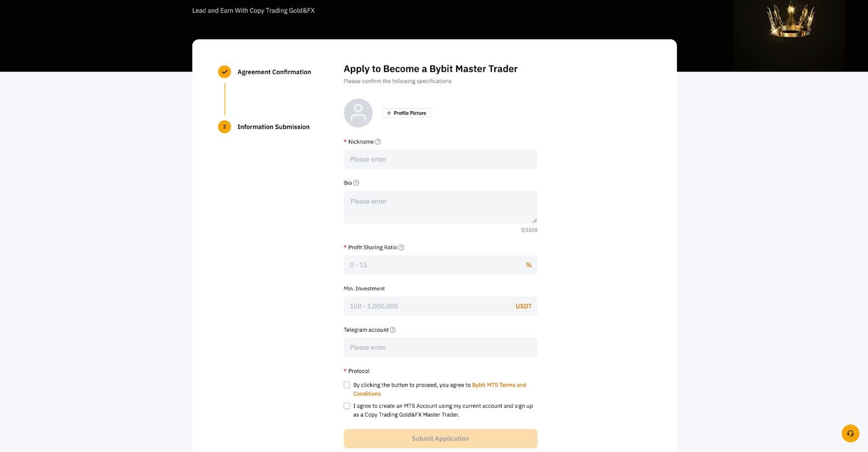The width and height of the screenshot is (868, 452).
Task: Check the Bybit MT5 Terms agreement checkbox
Action: tap(347, 385)
